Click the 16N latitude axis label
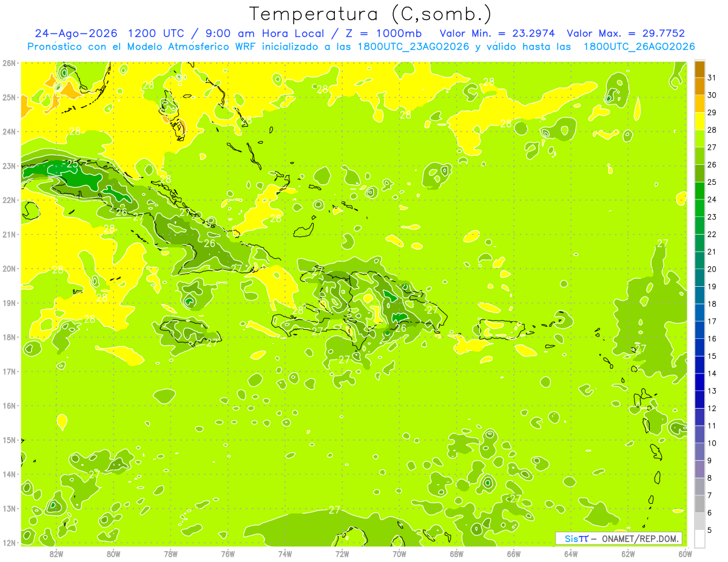 (x=9, y=406)
